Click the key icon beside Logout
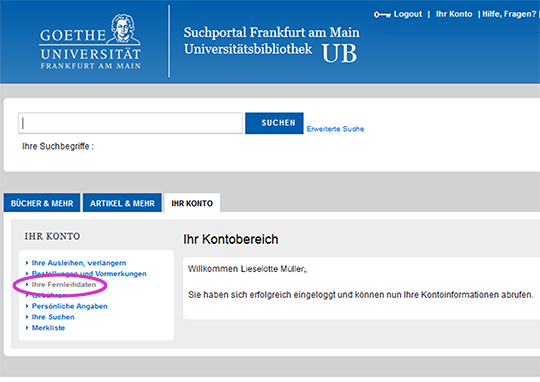The image size is (540, 382). point(382,14)
